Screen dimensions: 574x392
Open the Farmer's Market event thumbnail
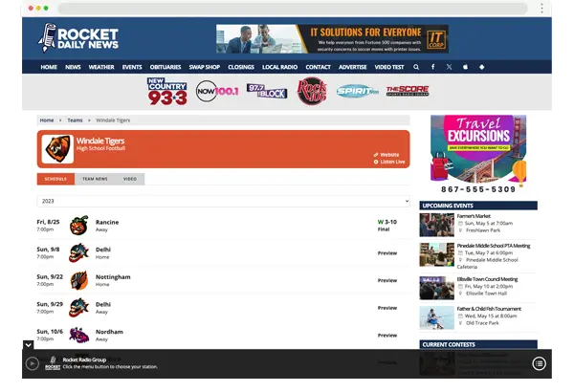(x=436, y=224)
